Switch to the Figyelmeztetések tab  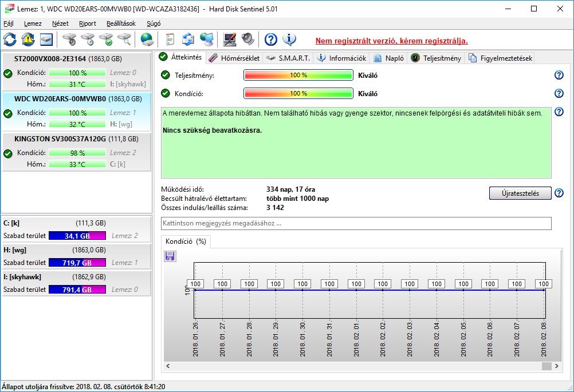(500, 58)
